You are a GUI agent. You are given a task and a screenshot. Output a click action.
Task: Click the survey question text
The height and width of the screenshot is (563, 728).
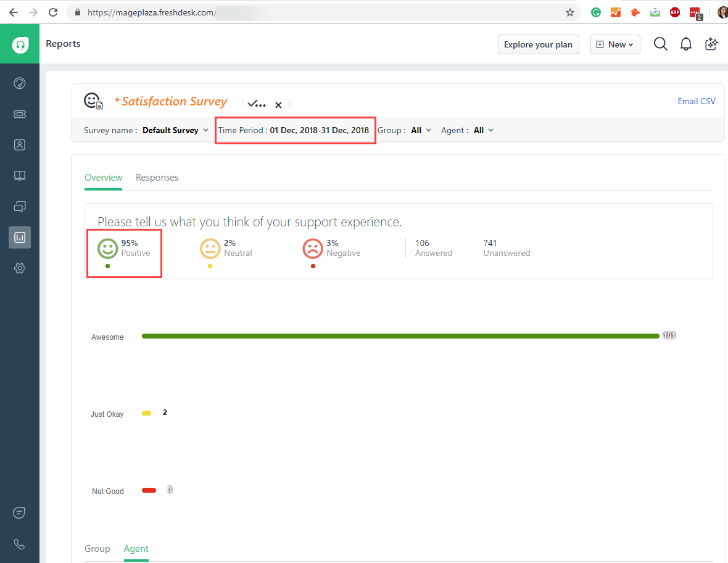point(250,222)
